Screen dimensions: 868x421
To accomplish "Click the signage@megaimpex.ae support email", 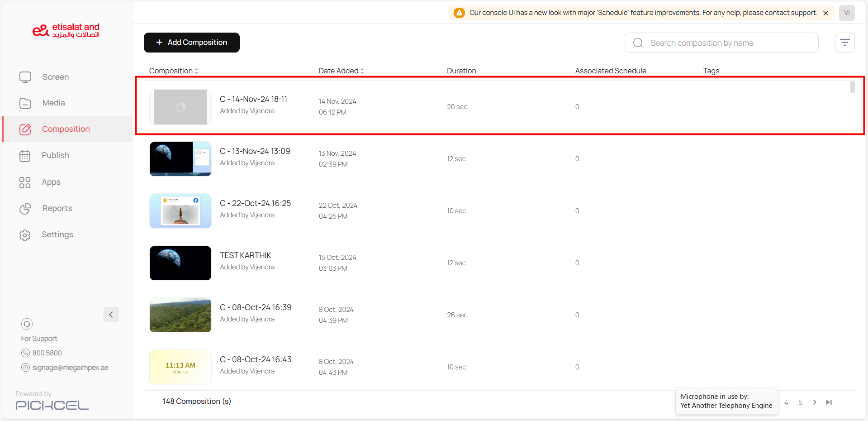I will click(x=70, y=368).
